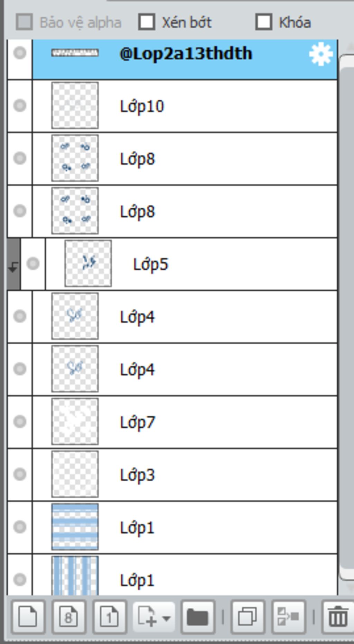
Task: Add a new 8-bit layer
Action: click(68, 617)
